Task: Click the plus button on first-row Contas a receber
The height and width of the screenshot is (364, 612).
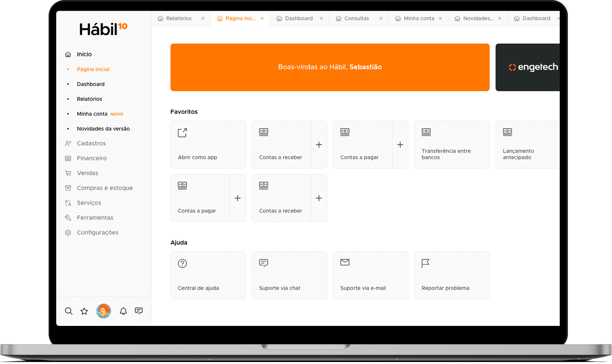Action: [x=319, y=145]
